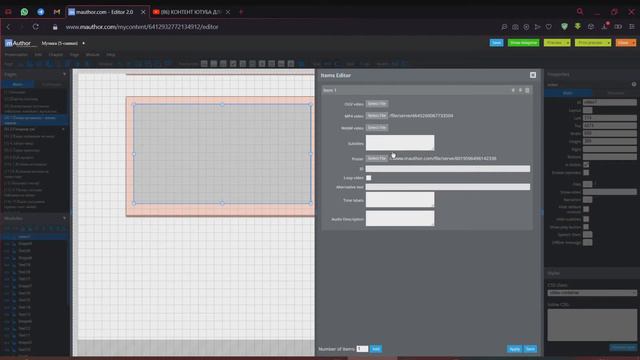Image resolution: width=640 pixels, height=360 pixels.
Task: Focus the Alternative text field
Action: pyautogui.click(x=448, y=187)
